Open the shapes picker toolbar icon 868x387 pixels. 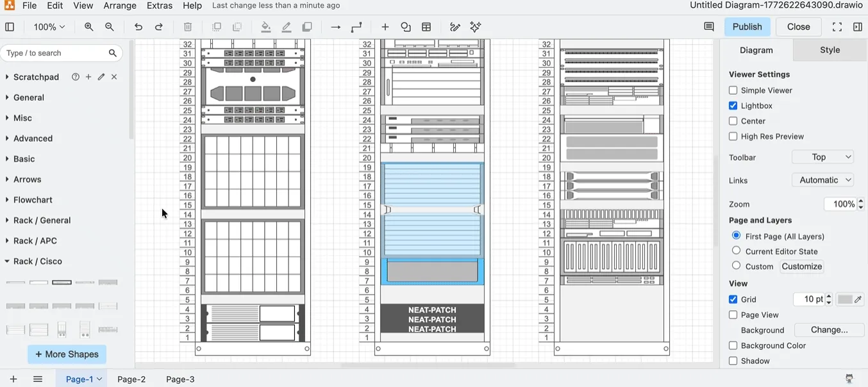click(x=406, y=27)
